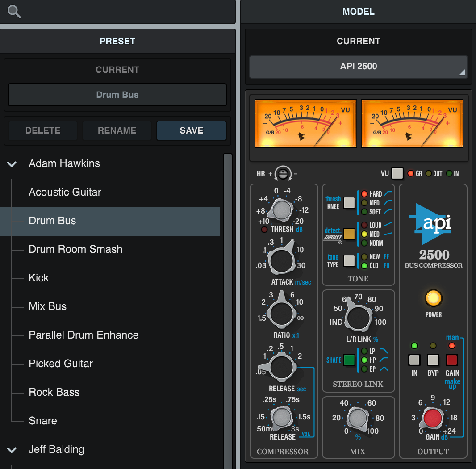Image resolution: width=476 pixels, height=469 pixels.
Task: Click the current preset name field
Action: [x=117, y=95]
